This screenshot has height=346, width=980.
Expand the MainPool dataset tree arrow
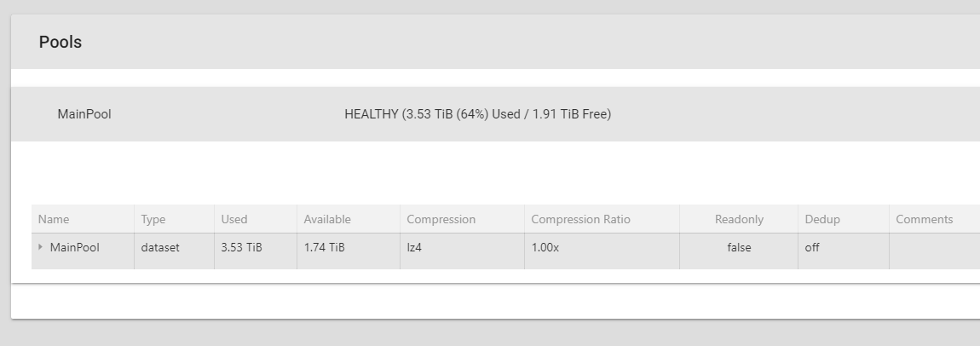pyautogui.click(x=41, y=248)
